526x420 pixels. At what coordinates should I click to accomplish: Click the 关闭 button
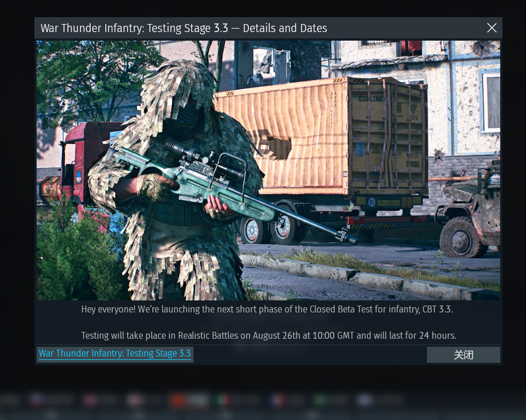(463, 355)
